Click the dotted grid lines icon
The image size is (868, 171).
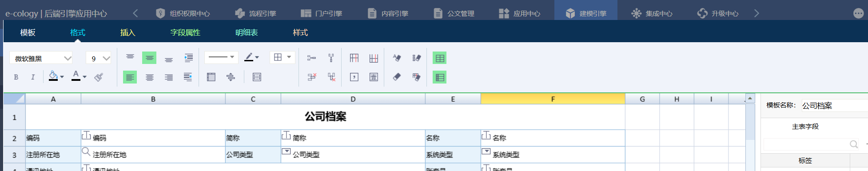point(257,77)
